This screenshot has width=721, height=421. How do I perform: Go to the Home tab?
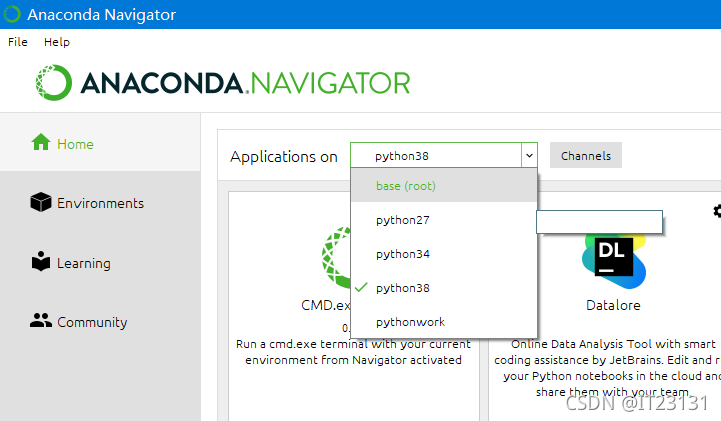point(100,142)
